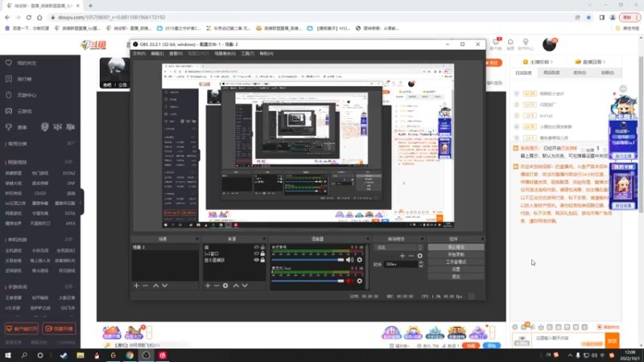
Task: Open transition properties with the gear icon
Action: 419,256
